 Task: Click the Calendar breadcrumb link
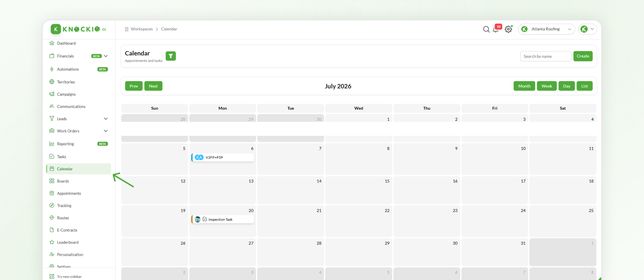tap(169, 29)
